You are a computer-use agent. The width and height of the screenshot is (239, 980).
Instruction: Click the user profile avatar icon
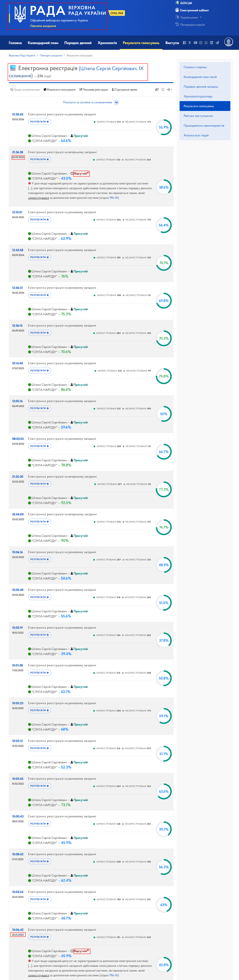[x=229, y=42]
